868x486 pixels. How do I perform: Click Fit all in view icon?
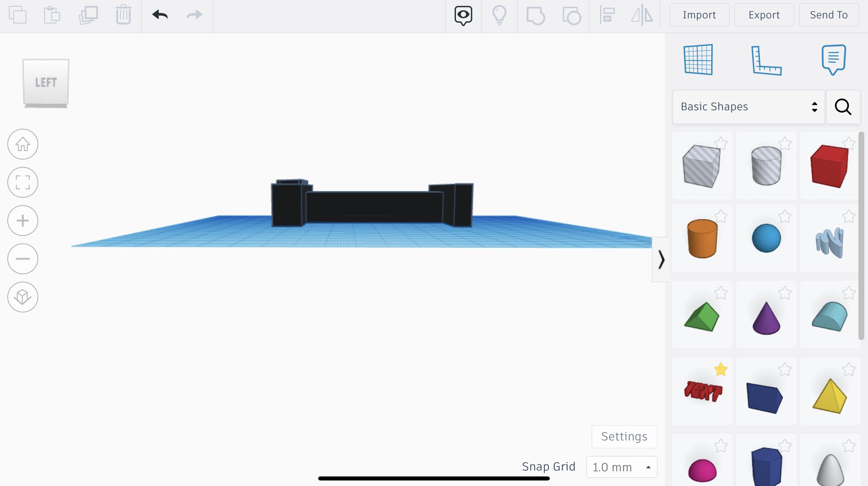pyautogui.click(x=23, y=182)
